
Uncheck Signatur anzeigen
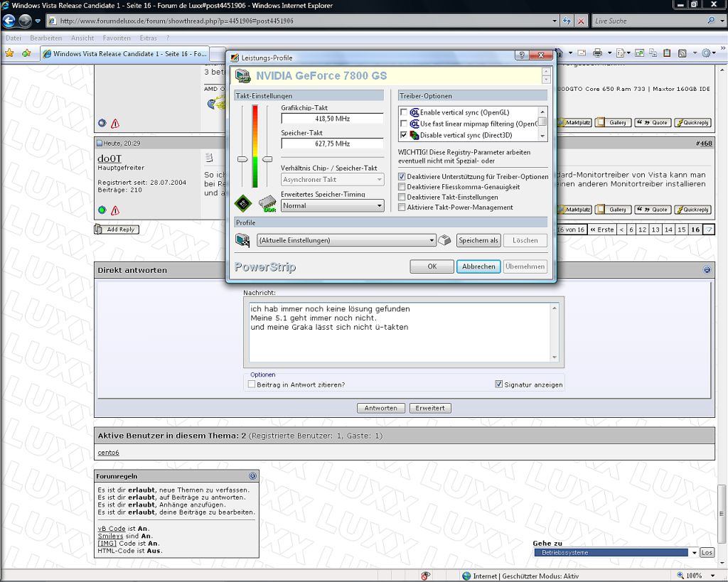click(498, 384)
